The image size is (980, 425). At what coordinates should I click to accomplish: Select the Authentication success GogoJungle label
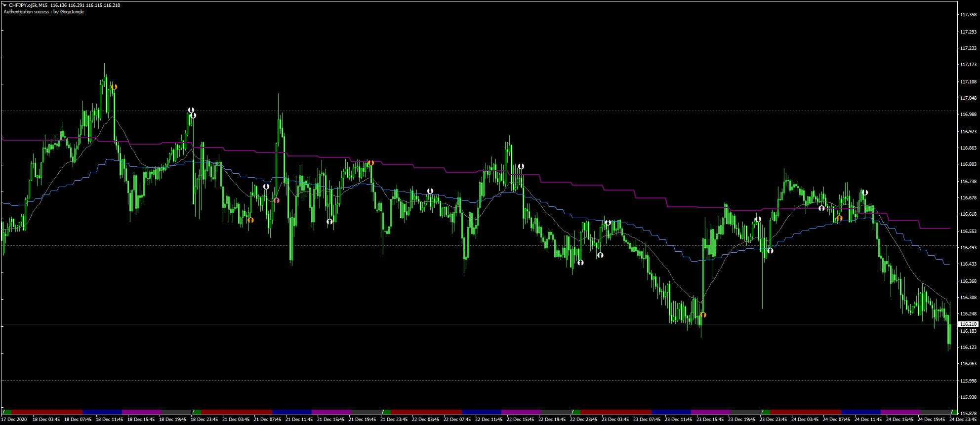(44, 12)
